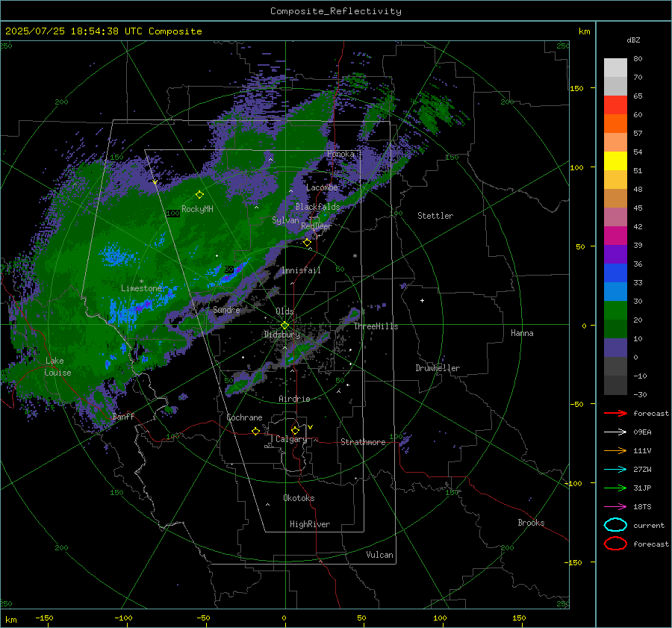Click the Olds label
Image resolution: width=672 pixels, height=628 pixels.
284,311
